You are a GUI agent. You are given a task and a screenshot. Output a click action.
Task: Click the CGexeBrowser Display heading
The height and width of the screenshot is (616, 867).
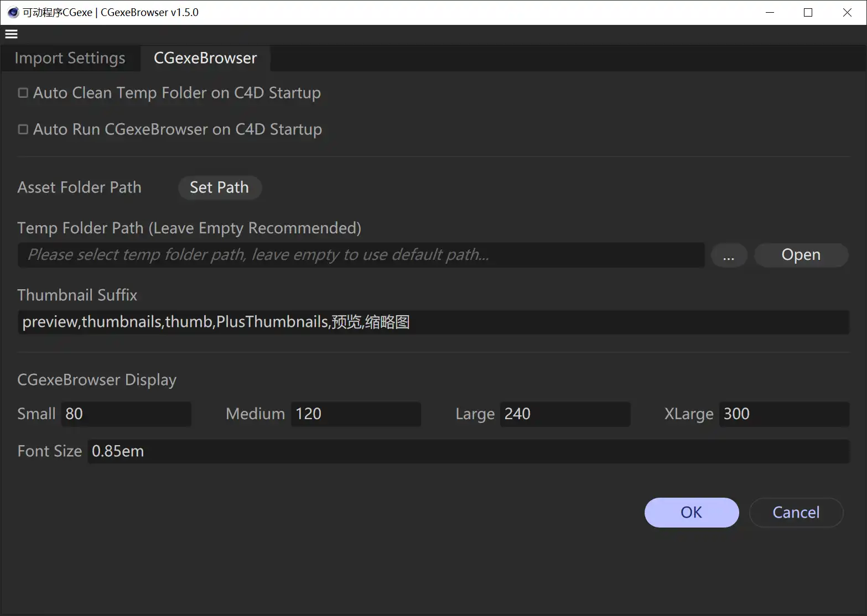pyautogui.click(x=97, y=380)
